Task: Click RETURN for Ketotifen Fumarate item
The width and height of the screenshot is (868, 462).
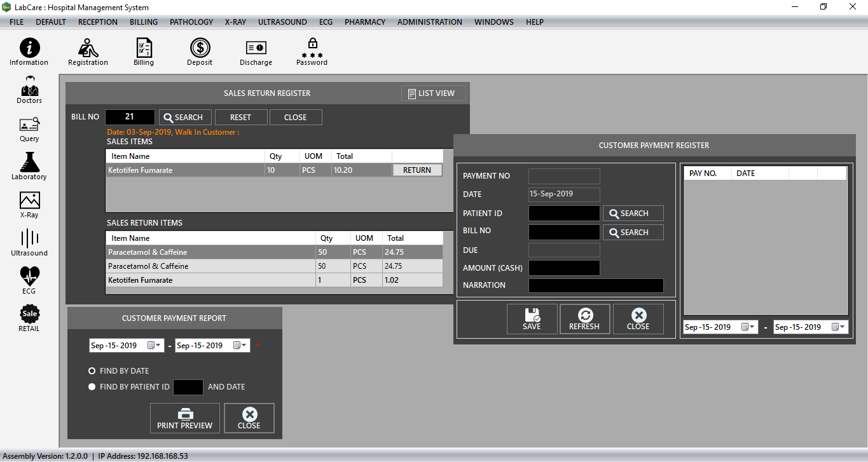Action: point(417,170)
